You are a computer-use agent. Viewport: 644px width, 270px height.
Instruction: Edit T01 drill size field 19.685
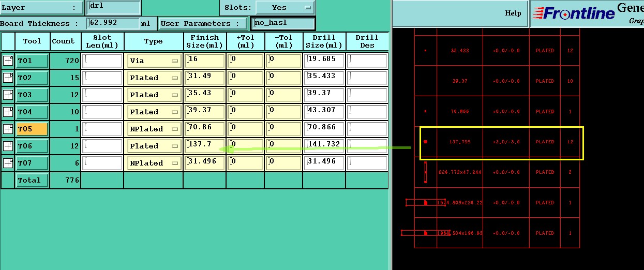(324, 61)
